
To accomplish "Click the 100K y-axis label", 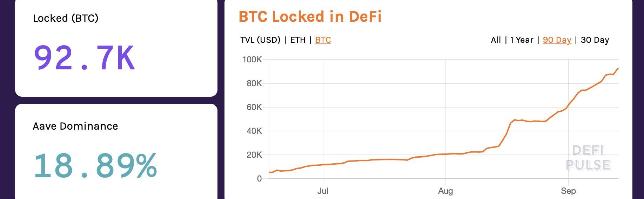I will click(252, 60).
